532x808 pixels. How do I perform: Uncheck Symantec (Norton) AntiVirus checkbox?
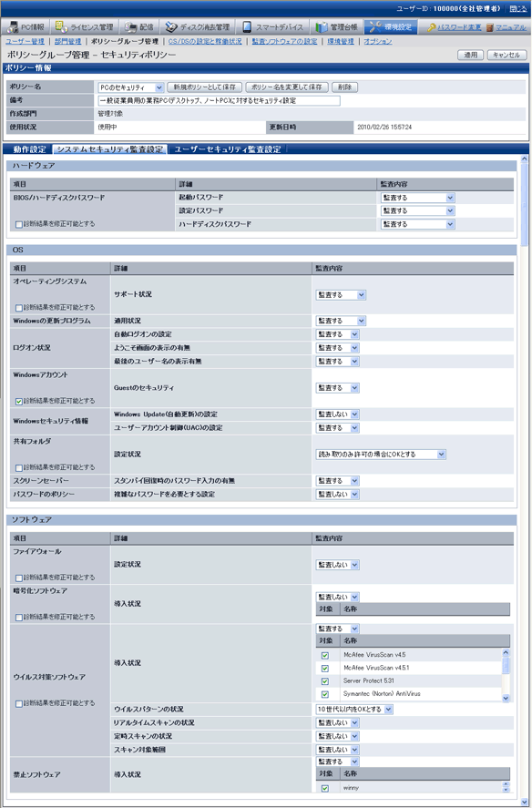tap(325, 695)
